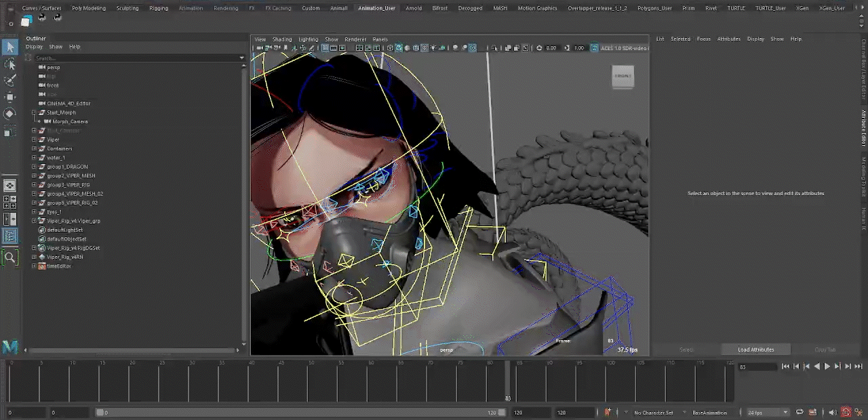Select defaultLightSet in the Outliner

tap(64, 230)
